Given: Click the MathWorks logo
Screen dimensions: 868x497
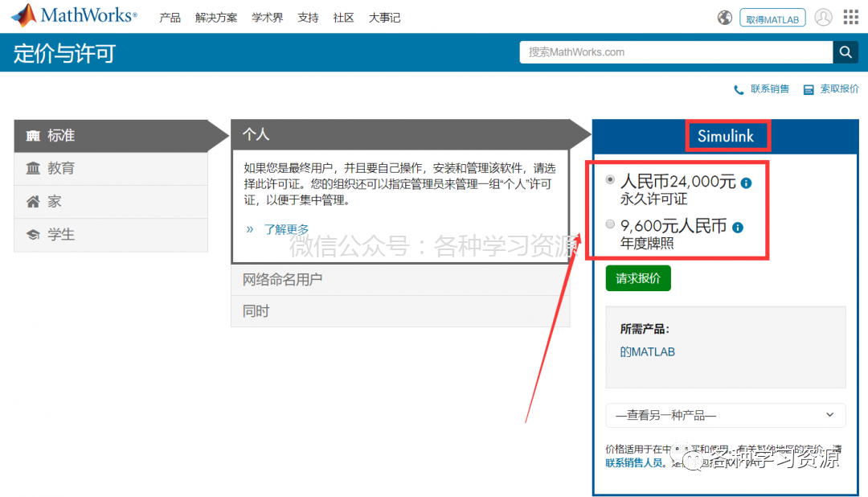Looking at the screenshot, I should (74, 15).
